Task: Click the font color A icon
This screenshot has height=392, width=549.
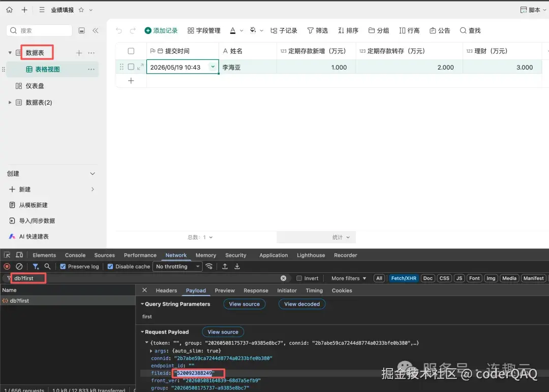Action: click(233, 30)
